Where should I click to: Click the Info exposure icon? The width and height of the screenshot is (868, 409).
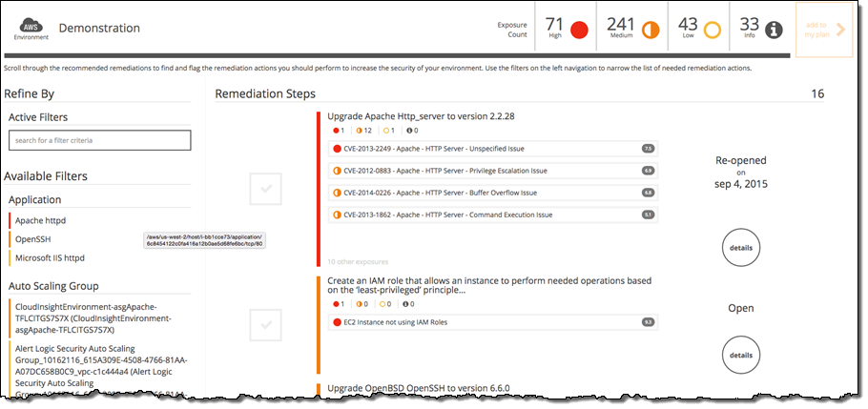[x=775, y=31]
